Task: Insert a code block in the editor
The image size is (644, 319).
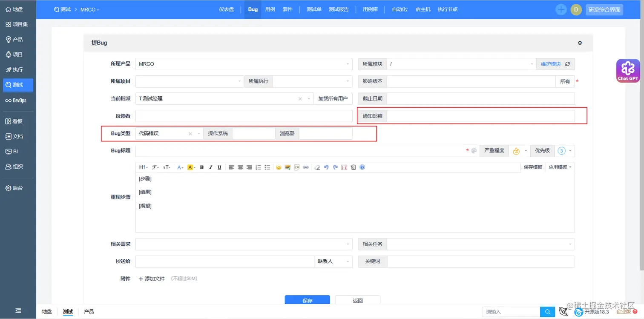Action: 297,167
